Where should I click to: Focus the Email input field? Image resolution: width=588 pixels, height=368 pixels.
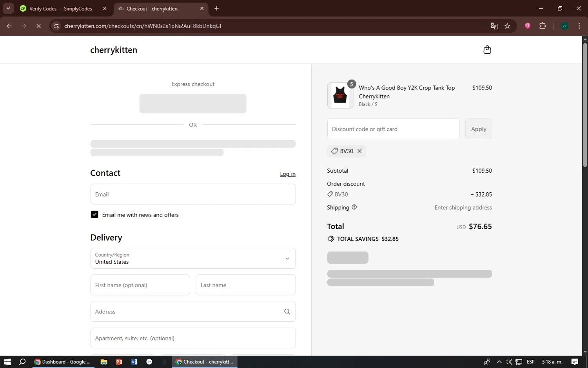(193, 194)
